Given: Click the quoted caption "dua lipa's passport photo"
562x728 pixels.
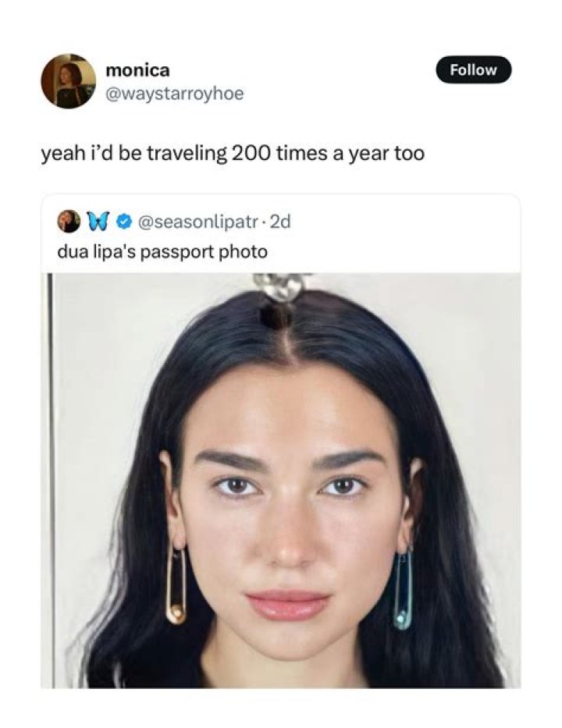Looking at the screenshot, I should [162, 253].
